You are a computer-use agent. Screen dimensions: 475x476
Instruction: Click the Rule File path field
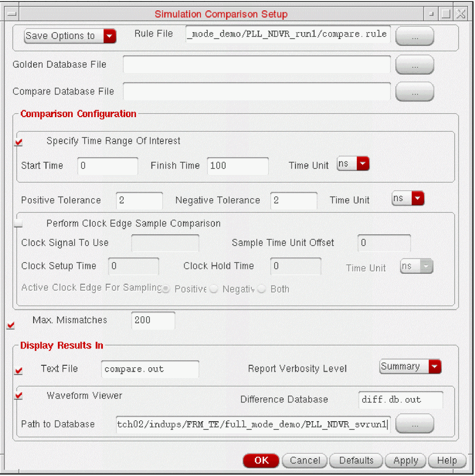287,34
